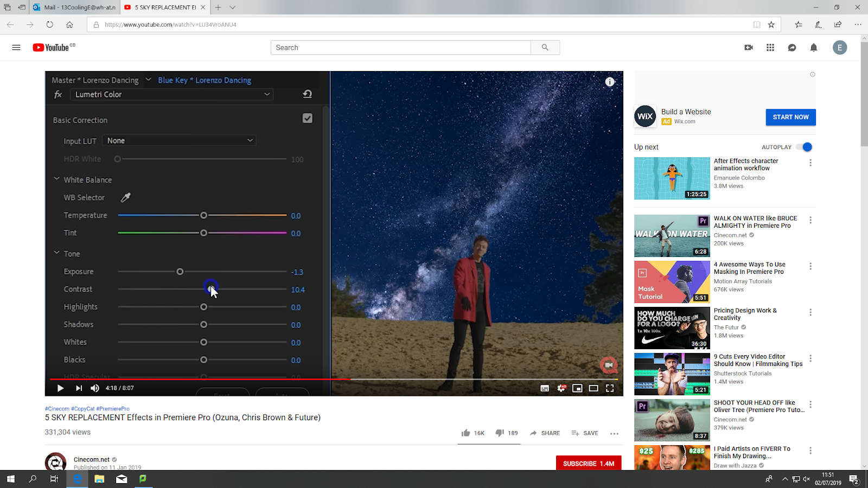The width and height of the screenshot is (868, 488).
Task: Show the tab list dropdown arrow
Action: tap(233, 8)
